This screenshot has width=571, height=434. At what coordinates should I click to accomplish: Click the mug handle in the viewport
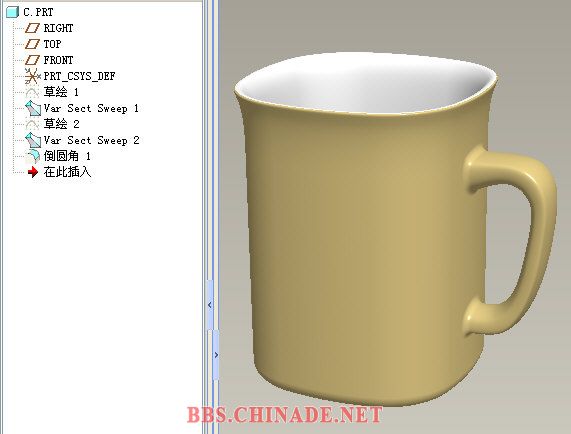(x=538, y=233)
